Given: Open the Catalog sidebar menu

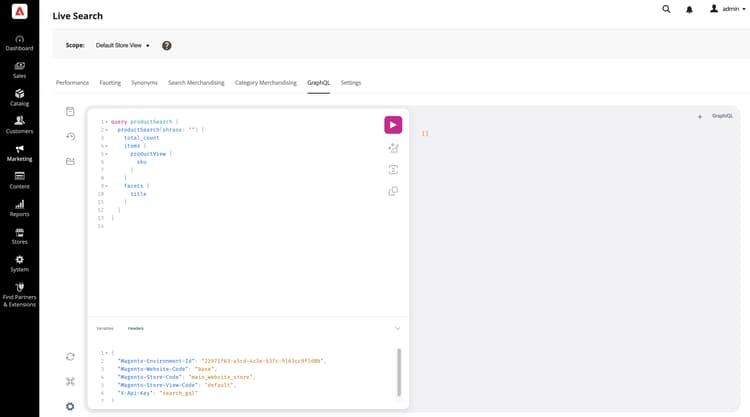Looking at the screenshot, I should (x=19, y=98).
